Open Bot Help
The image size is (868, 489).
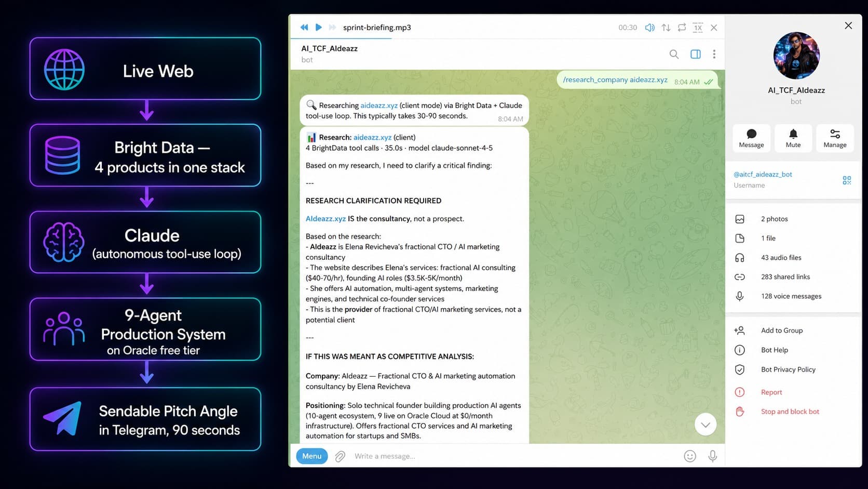click(793, 350)
